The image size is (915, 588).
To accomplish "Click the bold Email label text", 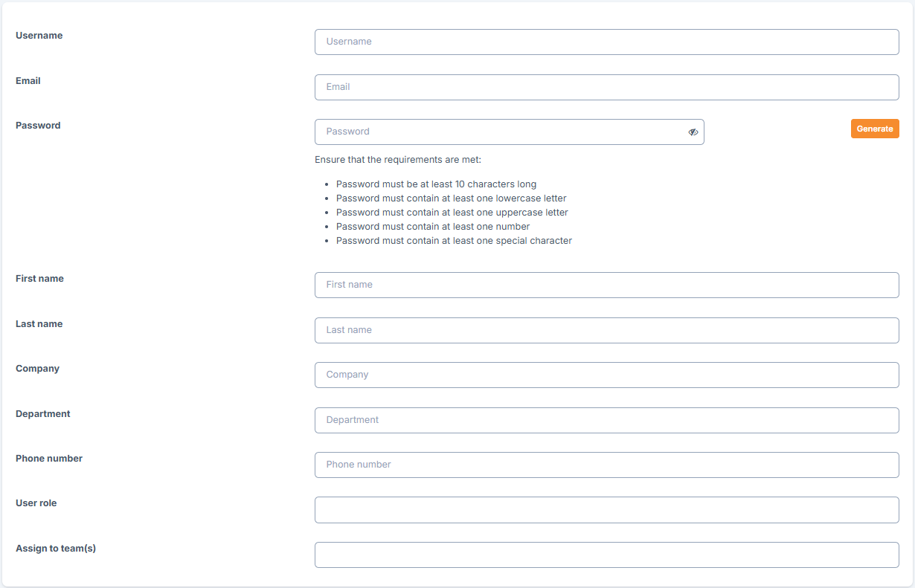I will pyautogui.click(x=28, y=80).
